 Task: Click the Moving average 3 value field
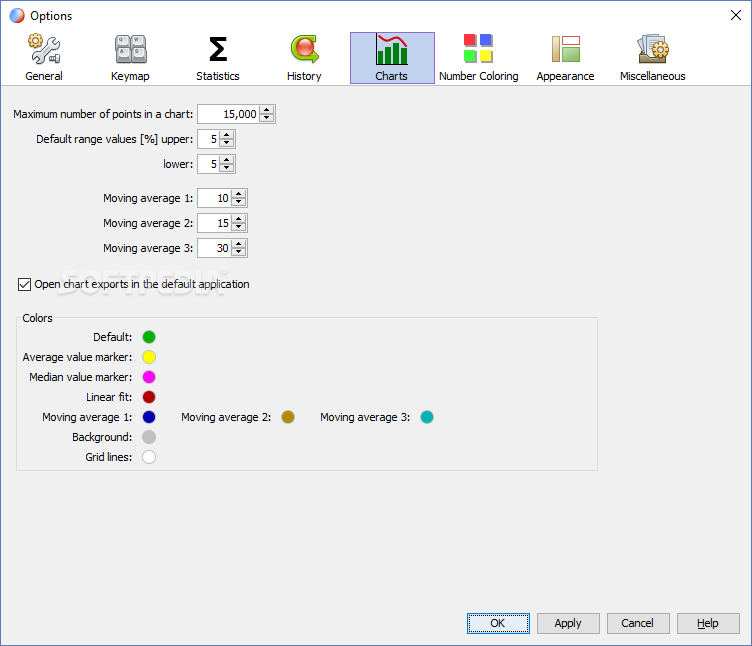point(214,248)
